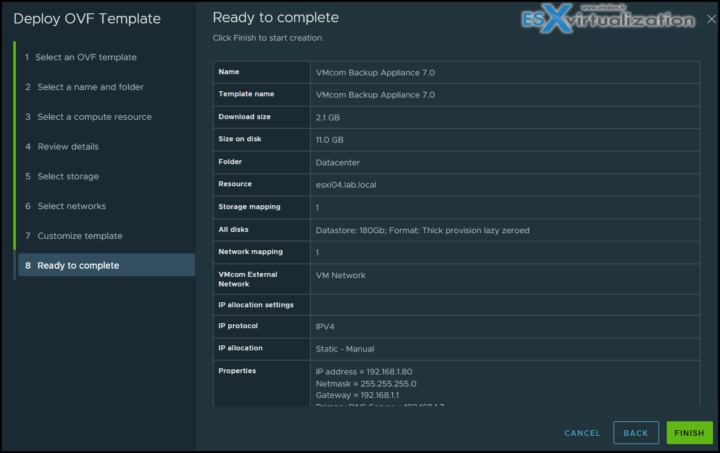Viewport: 720px width, 453px height.
Task: Close the Deploy OVF Template dialog
Action: pyautogui.click(x=711, y=19)
